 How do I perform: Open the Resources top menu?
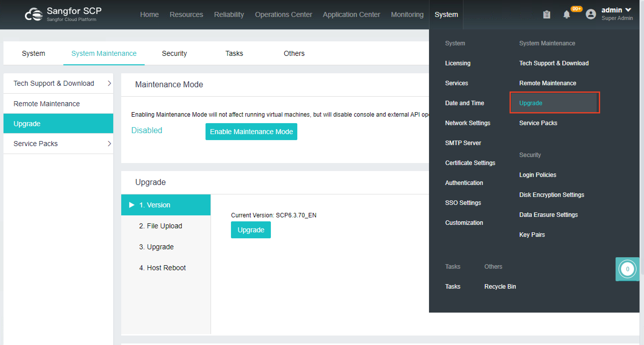click(186, 14)
